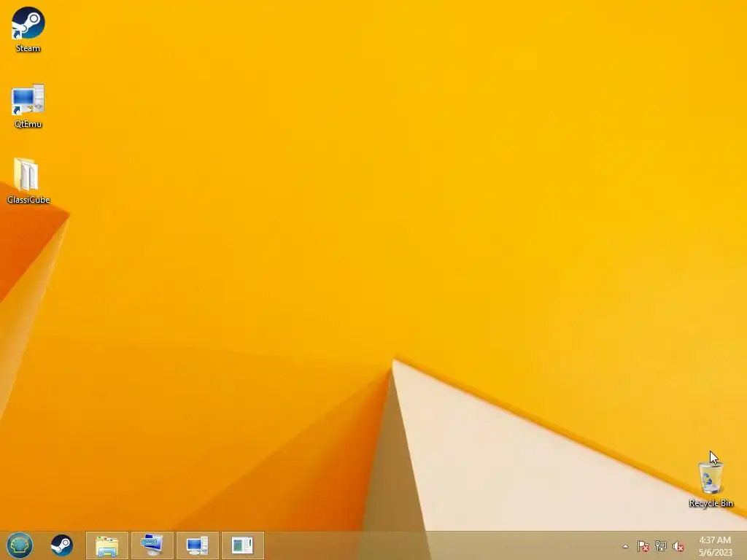Select the Recycle Bin icon
The image size is (747, 560).
[711, 484]
